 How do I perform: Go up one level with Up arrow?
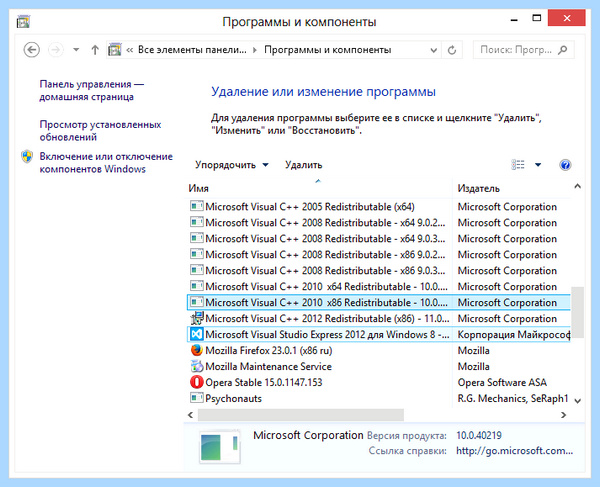click(95, 50)
